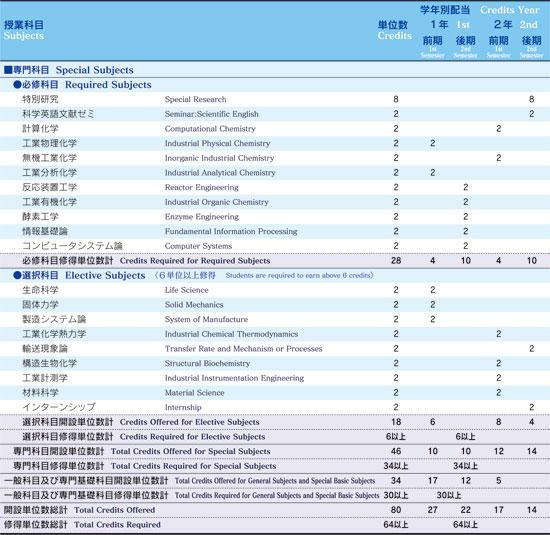The image size is (550, 535).
Task: Select 'Fundamental Information Processing' text
Action: point(231,232)
